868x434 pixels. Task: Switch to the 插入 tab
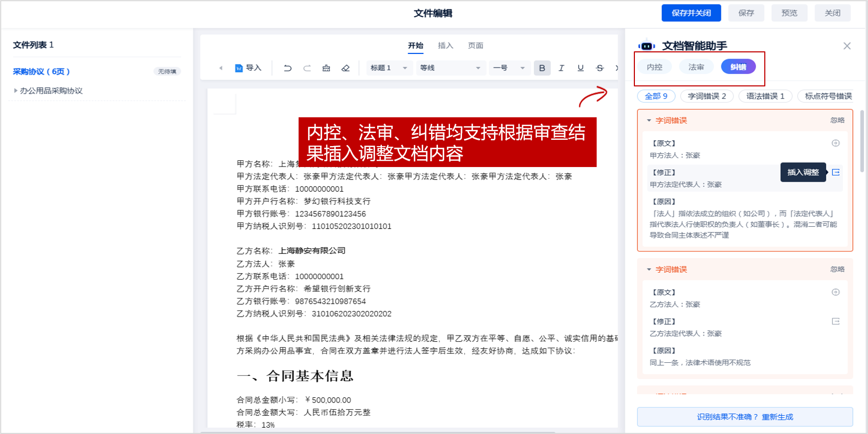tap(445, 46)
